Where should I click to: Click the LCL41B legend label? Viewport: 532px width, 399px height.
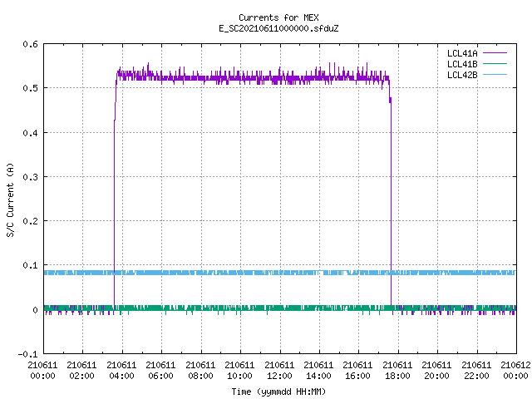(x=462, y=64)
